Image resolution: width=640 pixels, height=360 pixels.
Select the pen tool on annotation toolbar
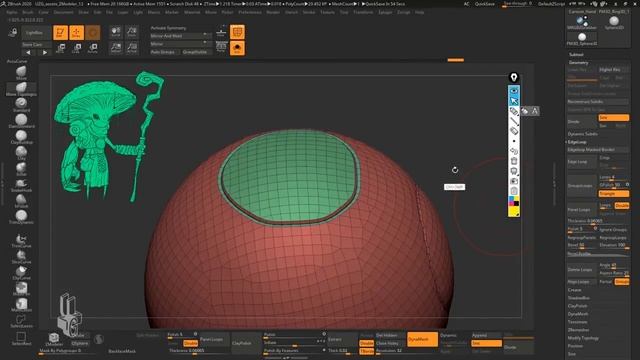pyautogui.click(x=514, y=111)
